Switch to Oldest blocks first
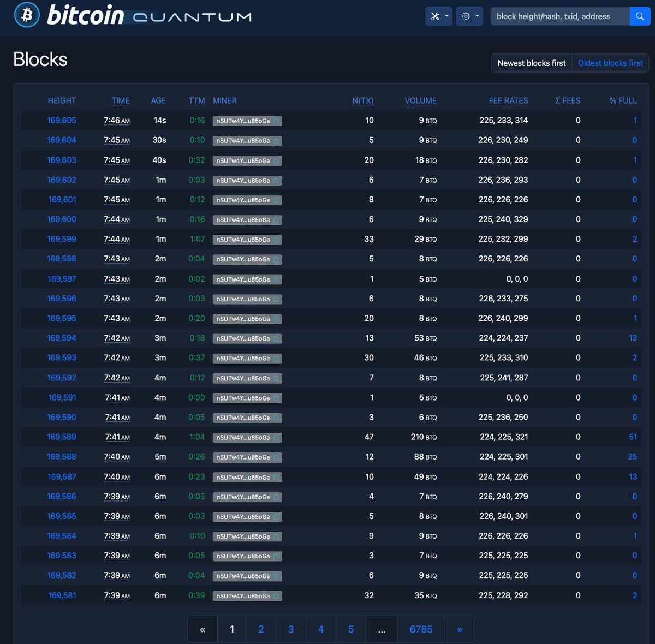Image resolution: width=655 pixels, height=644 pixels. pos(610,63)
